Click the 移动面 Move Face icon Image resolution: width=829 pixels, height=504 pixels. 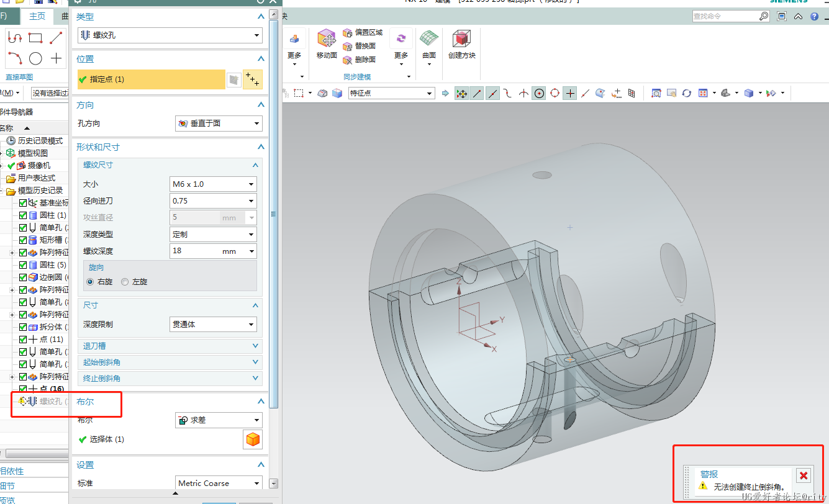click(327, 39)
